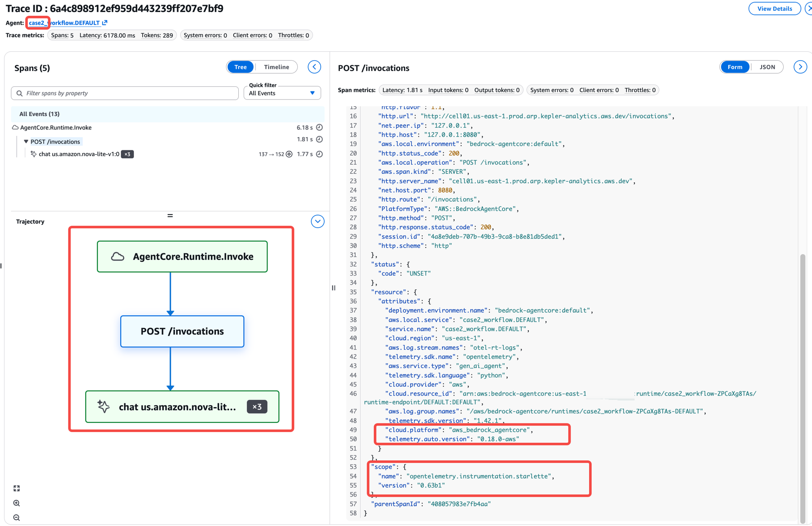Click clock icon on POST /invocations row
The height and width of the screenshot is (526, 812).
point(319,139)
